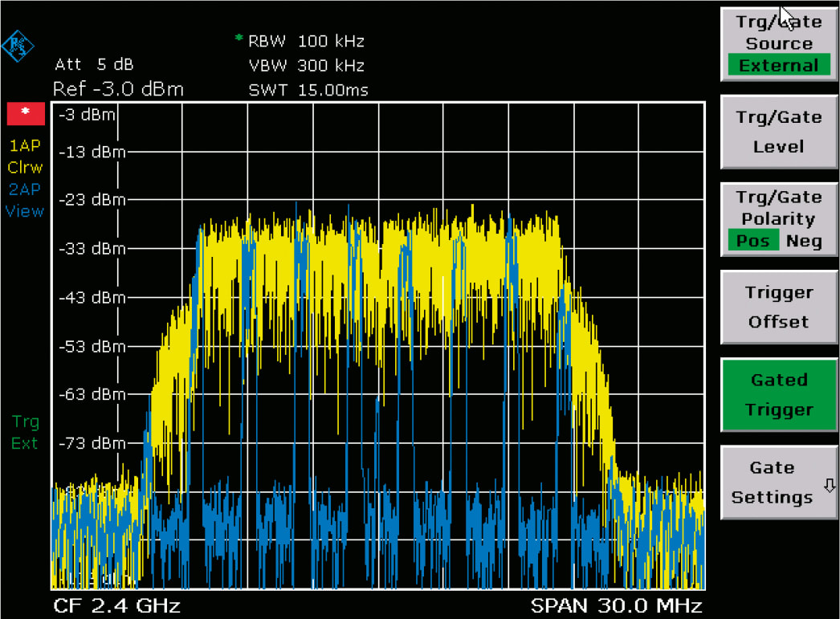Click the yellow 1AP trace label

coord(25,145)
